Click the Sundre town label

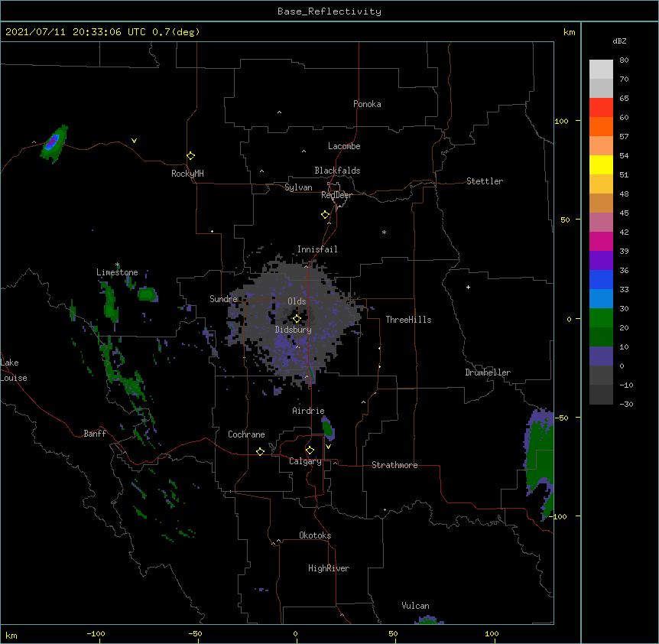coord(223,299)
